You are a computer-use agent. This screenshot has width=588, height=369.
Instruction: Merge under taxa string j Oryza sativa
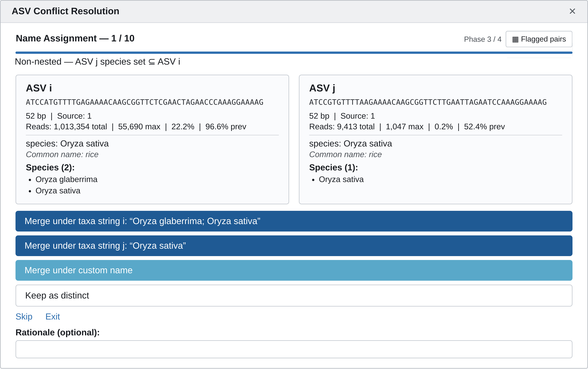click(x=294, y=246)
